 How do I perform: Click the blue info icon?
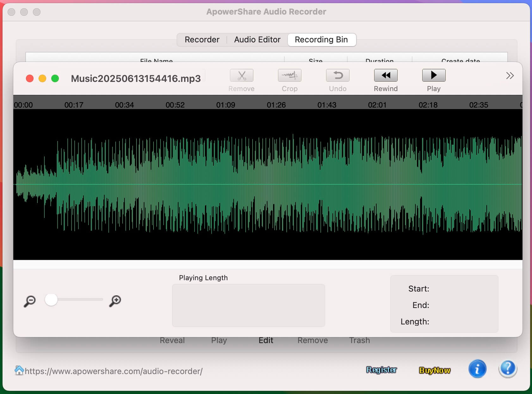click(x=477, y=369)
